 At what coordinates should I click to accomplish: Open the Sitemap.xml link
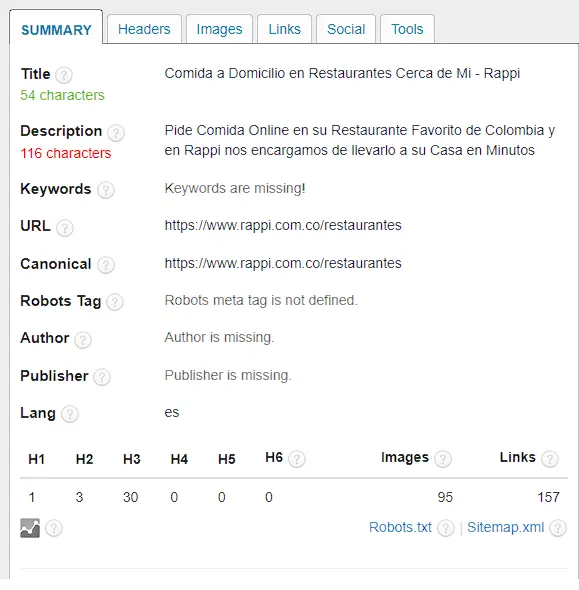point(506,527)
